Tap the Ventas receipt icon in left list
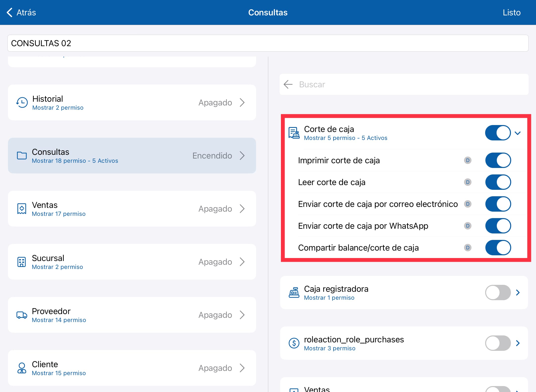Viewport: 536px width, 392px height. click(x=22, y=209)
